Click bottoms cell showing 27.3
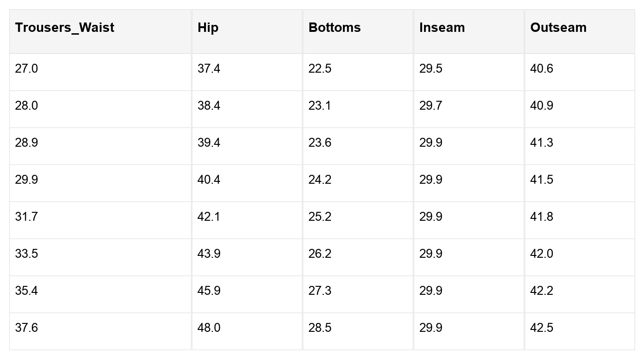The height and width of the screenshot is (359, 644). (x=320, y=291)
